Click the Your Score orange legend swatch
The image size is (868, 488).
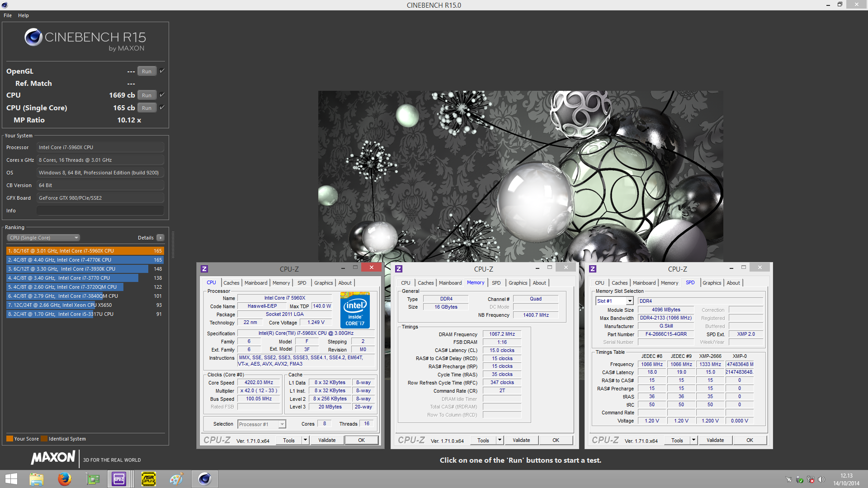[x=9, y=439]
